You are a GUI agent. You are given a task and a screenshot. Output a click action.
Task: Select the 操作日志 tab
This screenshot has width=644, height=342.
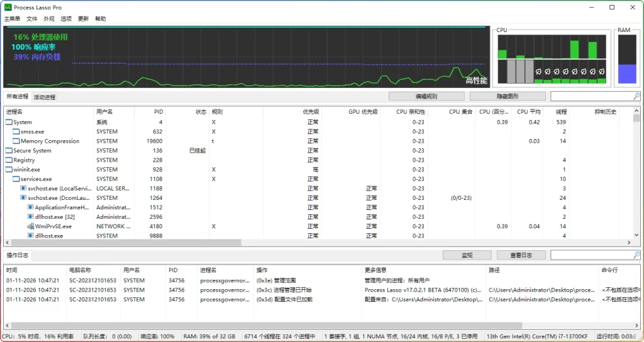[17, 255]
